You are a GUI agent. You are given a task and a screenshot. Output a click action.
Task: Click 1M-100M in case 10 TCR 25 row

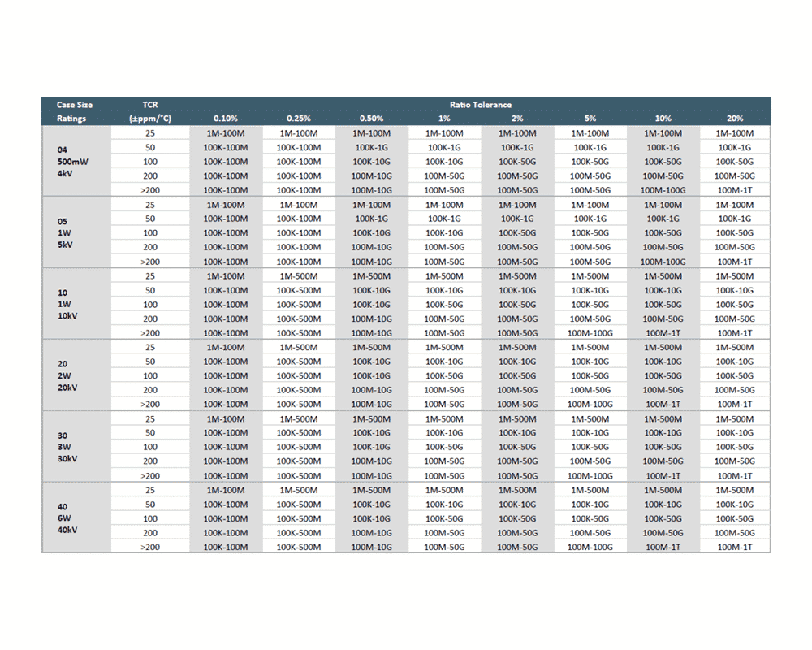coord(226,275)
